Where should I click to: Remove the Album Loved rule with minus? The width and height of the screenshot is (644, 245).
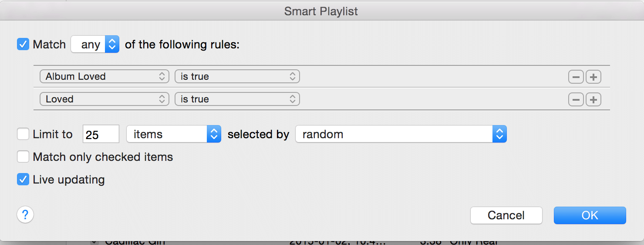(x=576, y=77)
